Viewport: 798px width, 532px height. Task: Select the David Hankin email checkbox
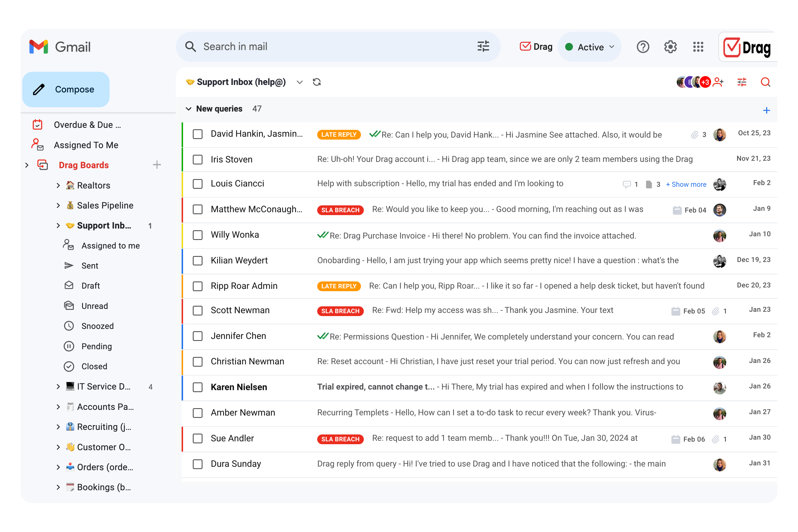197,134
